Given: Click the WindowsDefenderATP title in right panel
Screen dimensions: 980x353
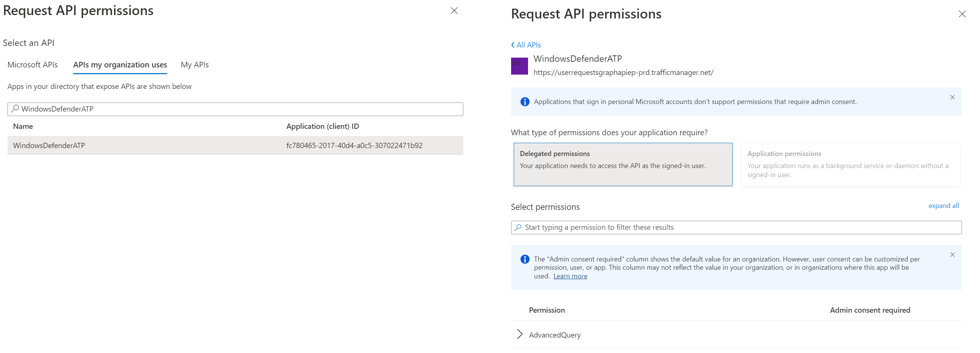Looking at the screenshot, I should (577, 58).
